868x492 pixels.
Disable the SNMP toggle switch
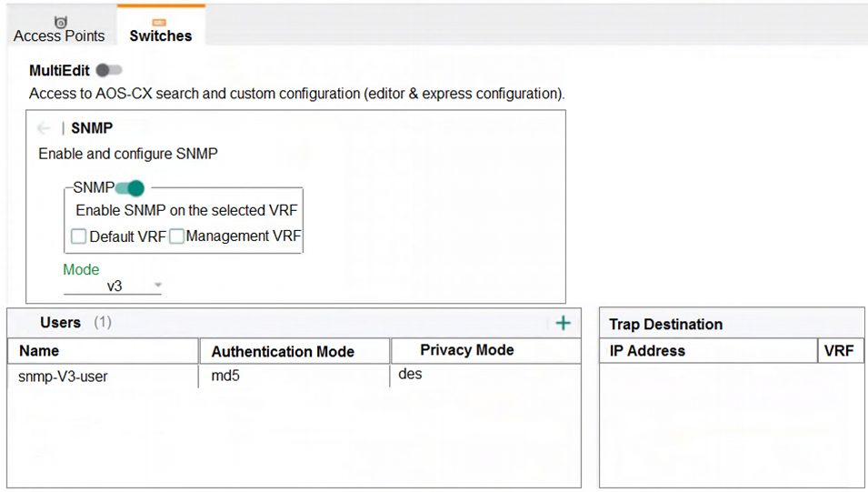(130, 188)
